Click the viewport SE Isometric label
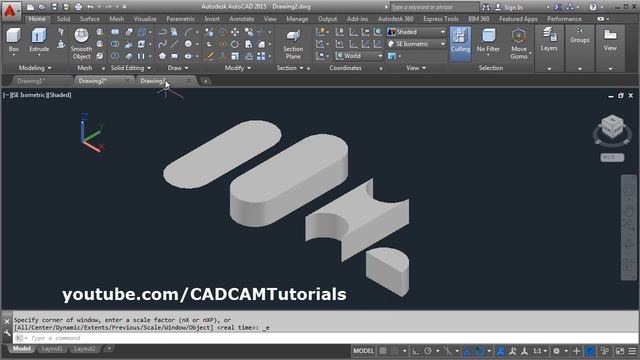The height and width of the screenshot is (360, 640). click(x=28, y=95)
